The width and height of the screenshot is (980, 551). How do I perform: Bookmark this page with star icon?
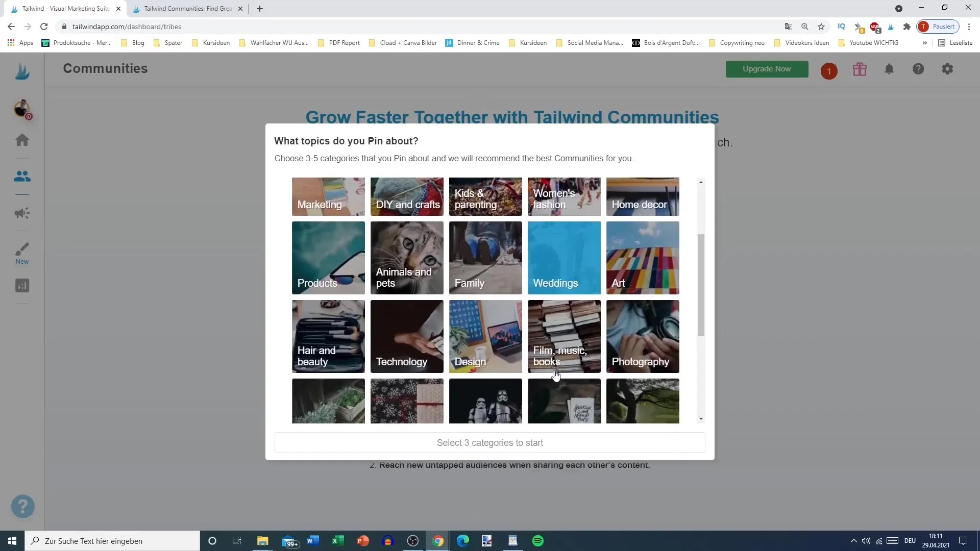pos(821,27)
